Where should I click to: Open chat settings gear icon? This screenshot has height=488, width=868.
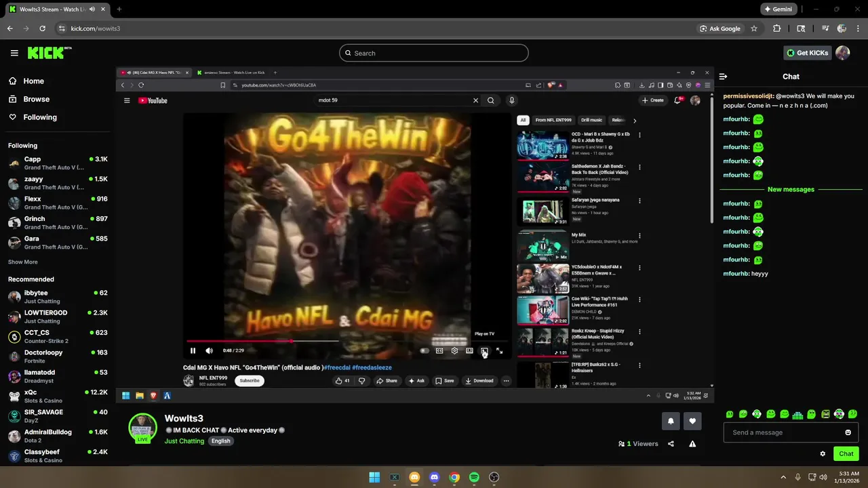823,453
